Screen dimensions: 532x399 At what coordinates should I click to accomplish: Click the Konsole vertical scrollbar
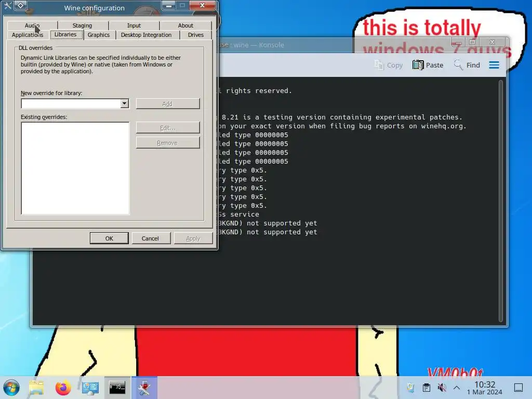(501, 201)
